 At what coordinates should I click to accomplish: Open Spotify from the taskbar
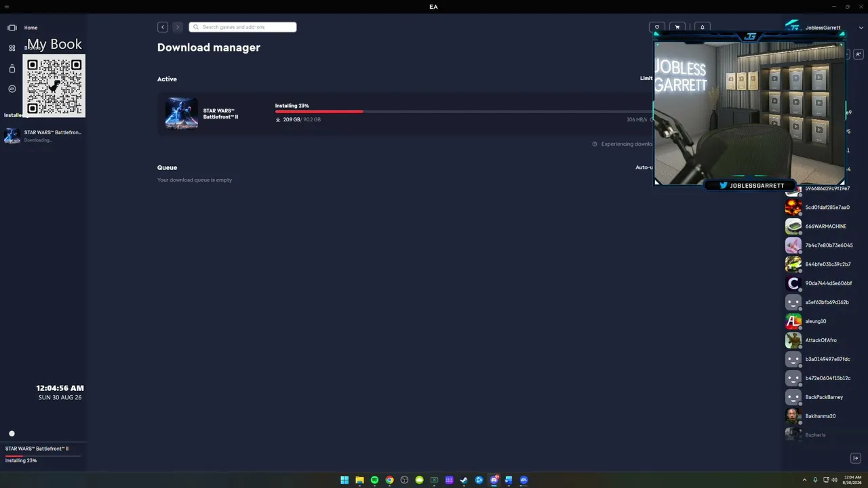click(374, 480)
